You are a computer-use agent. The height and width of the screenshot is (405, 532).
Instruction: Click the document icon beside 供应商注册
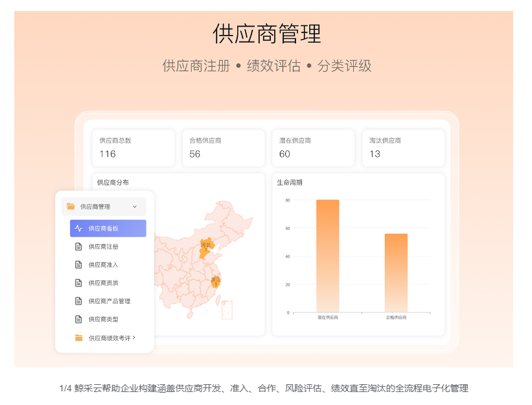(x=78, y=246)
